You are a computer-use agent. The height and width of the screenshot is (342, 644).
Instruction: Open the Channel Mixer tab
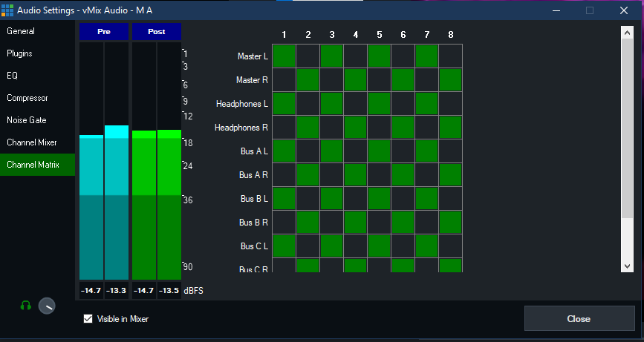pos(32,142)
